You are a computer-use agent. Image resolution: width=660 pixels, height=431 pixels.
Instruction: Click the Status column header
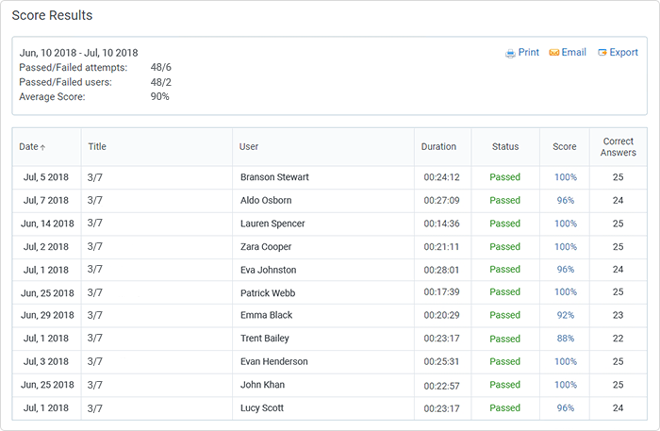(x=505, y=147)
